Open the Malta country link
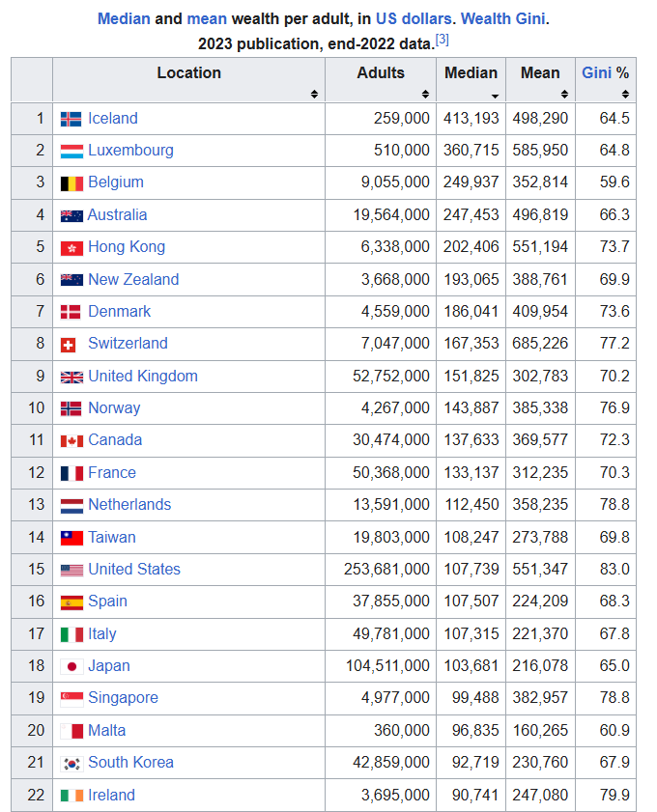Screen dimensions: 657x812 tap(106, 731)
